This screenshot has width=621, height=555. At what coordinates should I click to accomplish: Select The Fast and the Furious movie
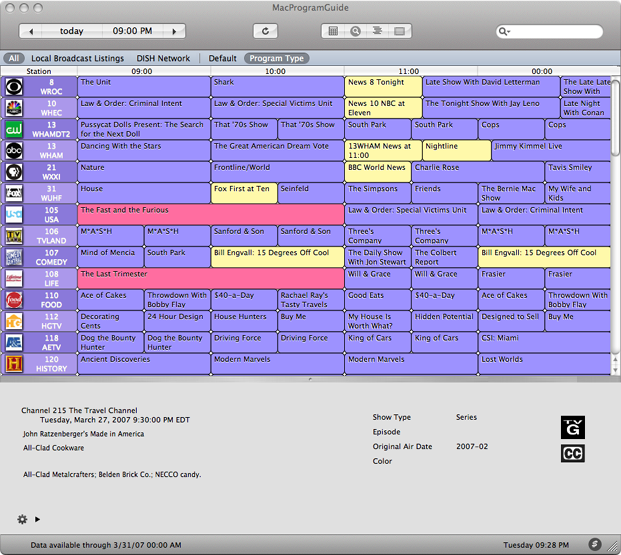coord(211,215)
